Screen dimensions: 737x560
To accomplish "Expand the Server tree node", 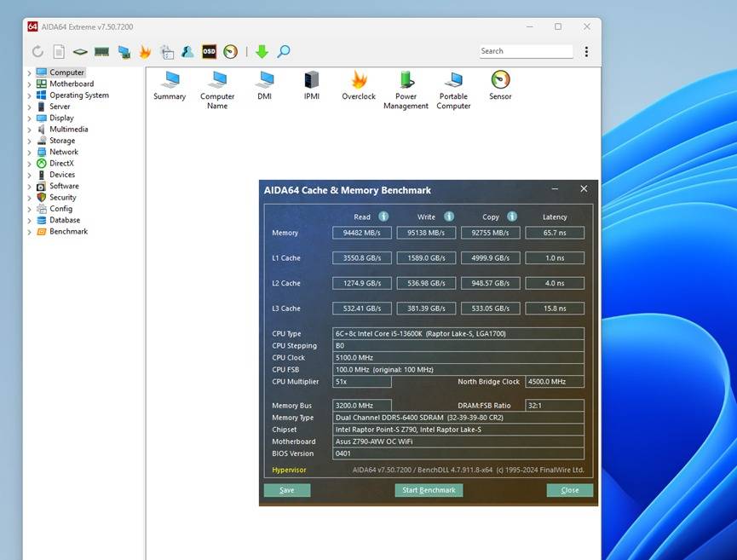I will tap(29, 107).
